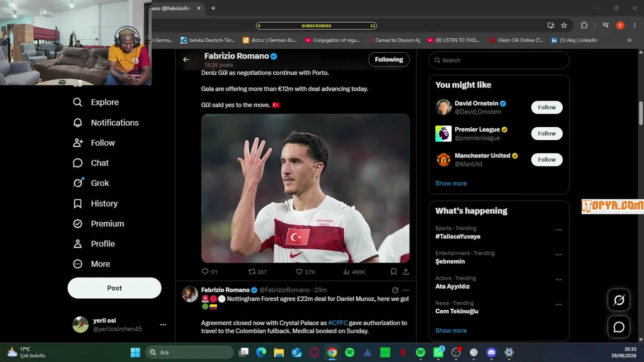The width and height of the screenshot is (644, 362).
Task: Open History in the X sidebar
Action: click(95, 204)
